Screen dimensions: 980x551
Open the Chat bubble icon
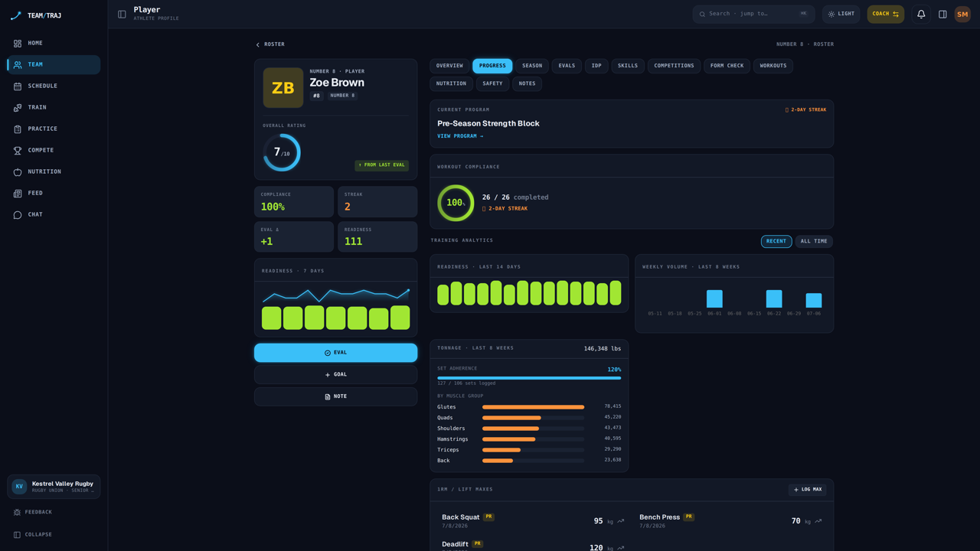[x=18, y=215]
